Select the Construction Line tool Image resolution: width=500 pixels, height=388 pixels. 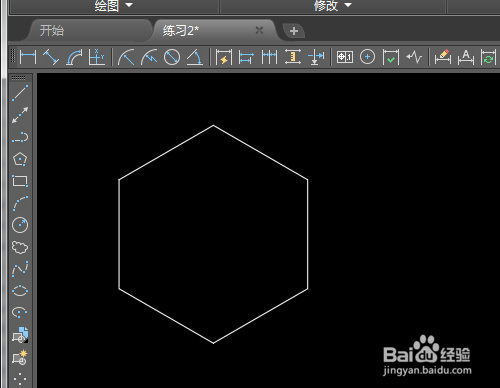(x=20, y=115)
